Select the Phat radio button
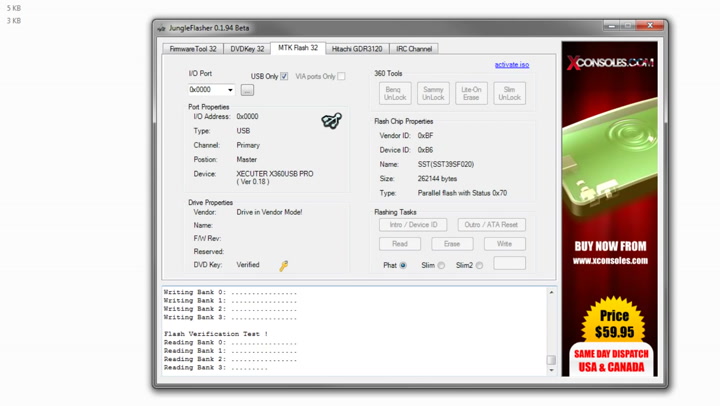 403,266
